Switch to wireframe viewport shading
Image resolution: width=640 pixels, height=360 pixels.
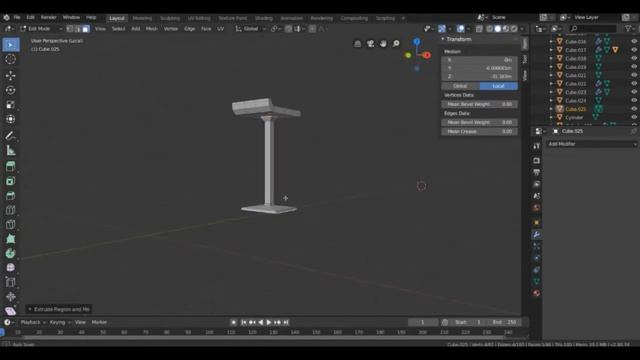tap(489, 29)
